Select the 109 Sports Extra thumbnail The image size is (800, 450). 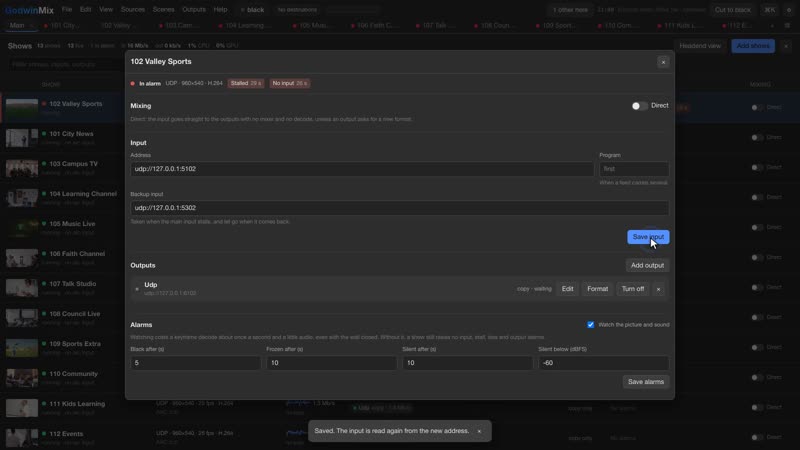[21, 348]
